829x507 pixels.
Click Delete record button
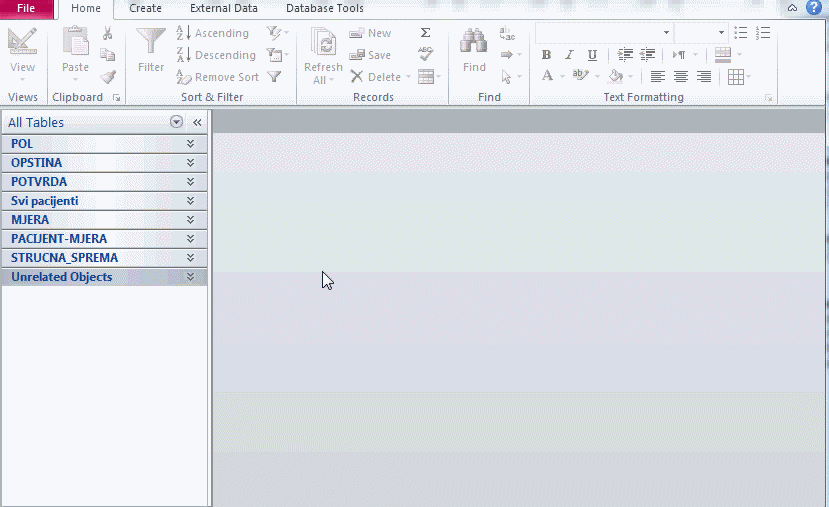coord(376,77)
